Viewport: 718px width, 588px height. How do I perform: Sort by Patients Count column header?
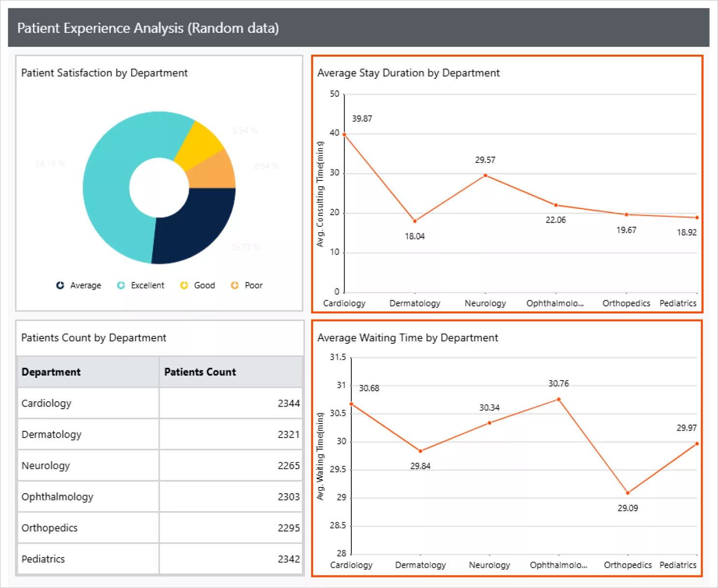tap(231, 372)
